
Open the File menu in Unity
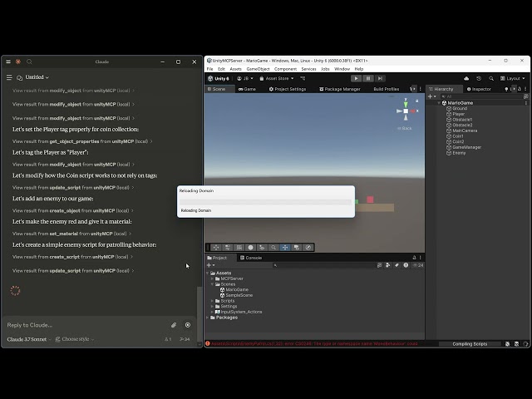210,69
